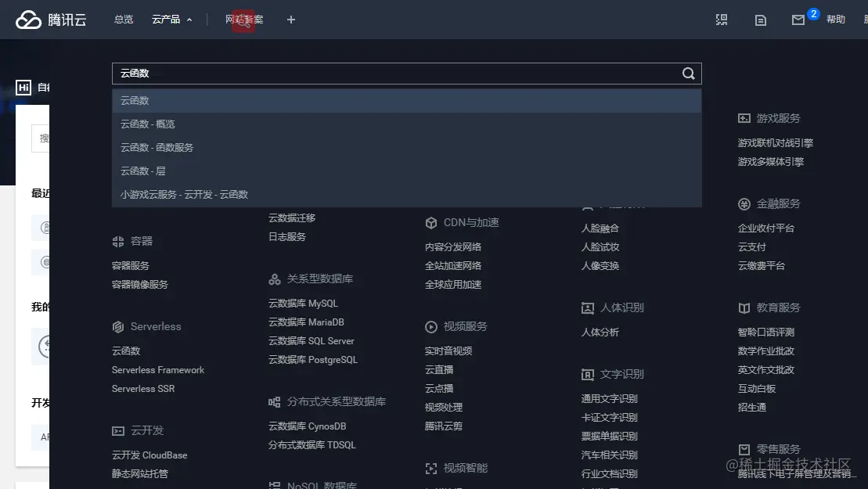The width and height of the screenshot is (868, 489).
Task: Open 实时音视频
Action: (448, 351)
